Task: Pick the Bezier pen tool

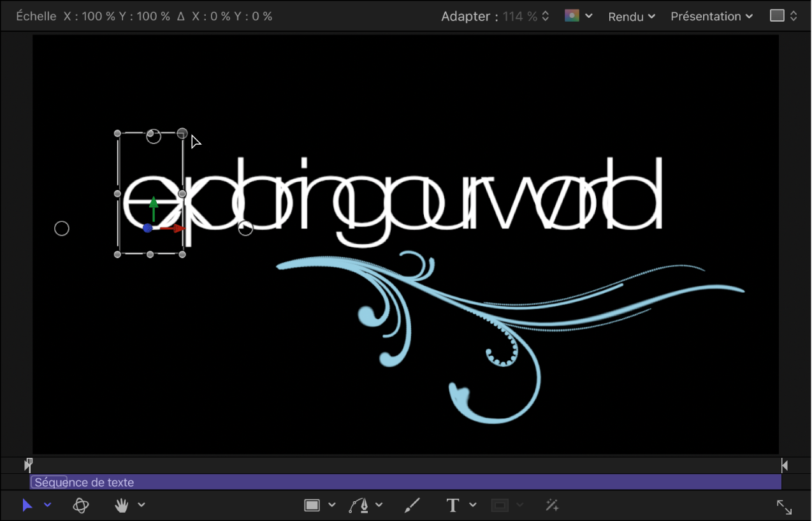Action: tap(359, 506)
